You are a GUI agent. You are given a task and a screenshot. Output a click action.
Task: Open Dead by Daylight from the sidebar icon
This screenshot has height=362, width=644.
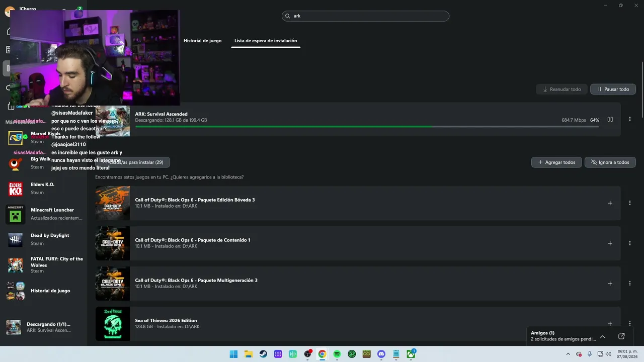(x=16, y=239)
